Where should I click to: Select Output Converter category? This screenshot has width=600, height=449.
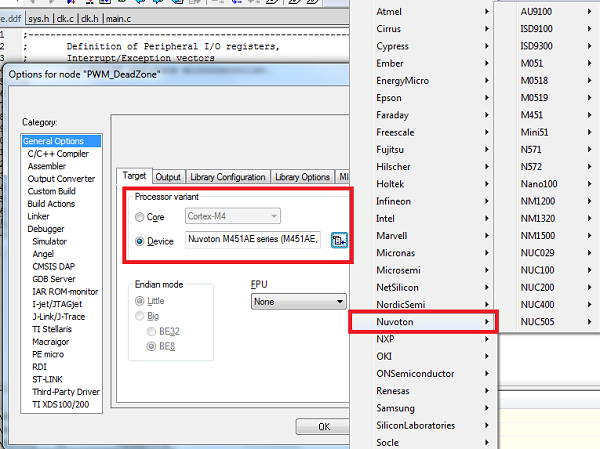point(61,179)
